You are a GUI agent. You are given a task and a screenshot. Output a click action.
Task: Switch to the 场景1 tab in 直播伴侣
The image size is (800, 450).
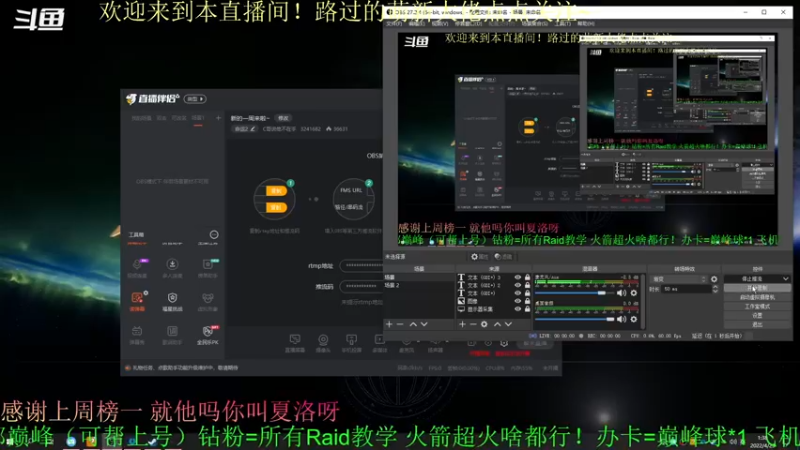pyautogui.click(x=198, y=118)
